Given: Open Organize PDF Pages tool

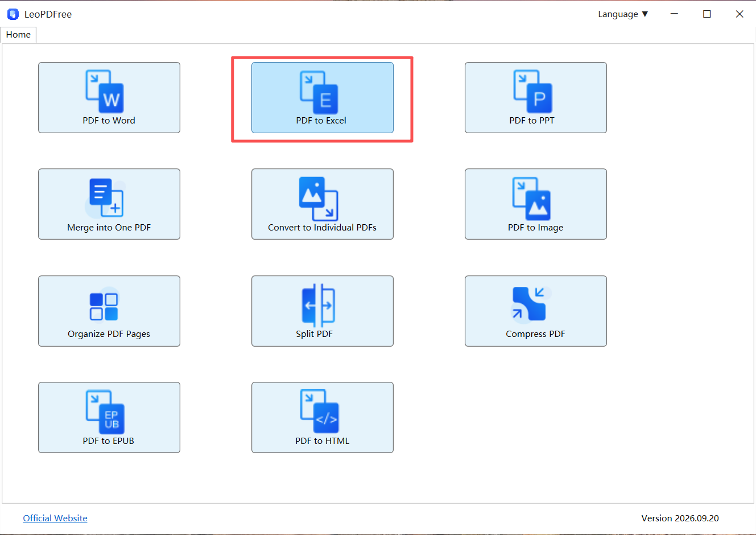Looking at the screenshot, I should pos(109,311).
